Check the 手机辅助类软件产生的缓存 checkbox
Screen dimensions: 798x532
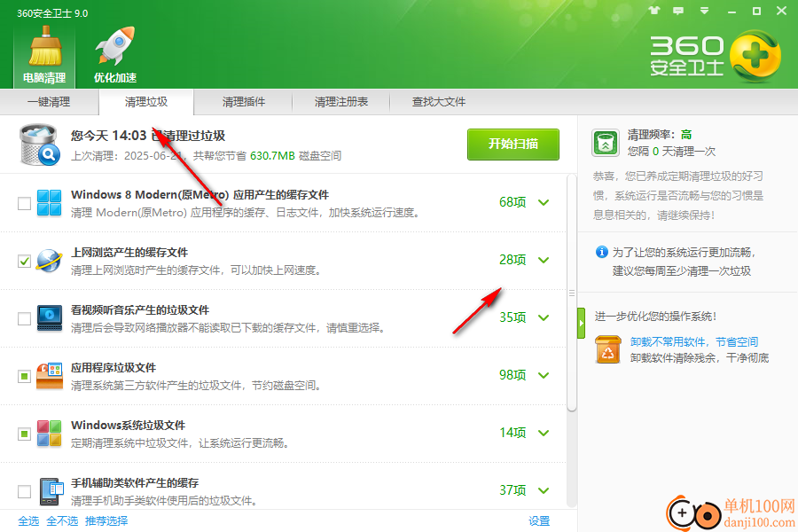point(24,491)
